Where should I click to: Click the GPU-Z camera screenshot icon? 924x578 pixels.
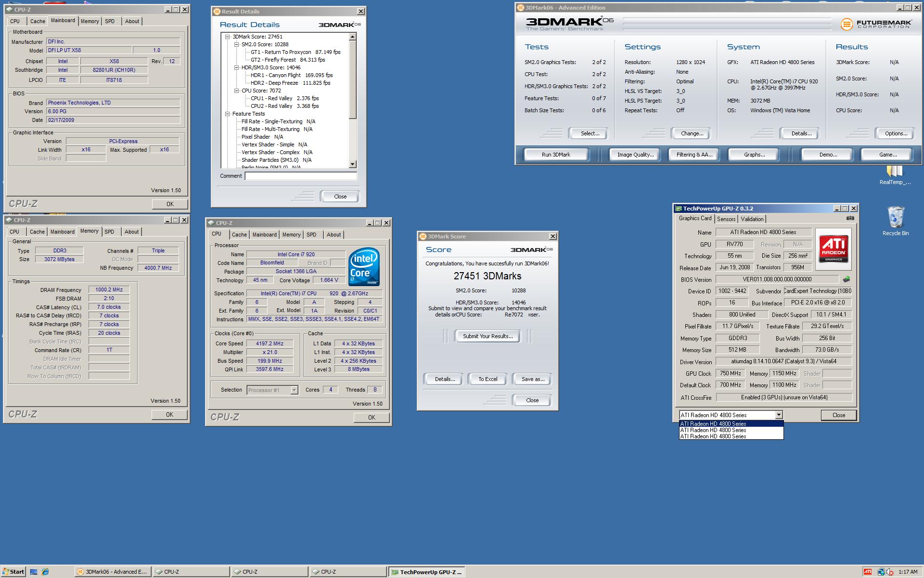[850, 218]
